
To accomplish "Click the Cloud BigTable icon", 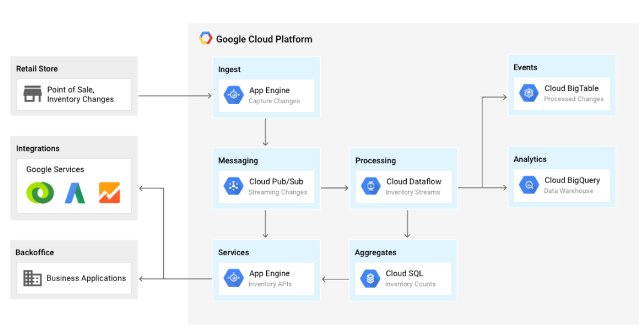I will click(x=529, y=93).
